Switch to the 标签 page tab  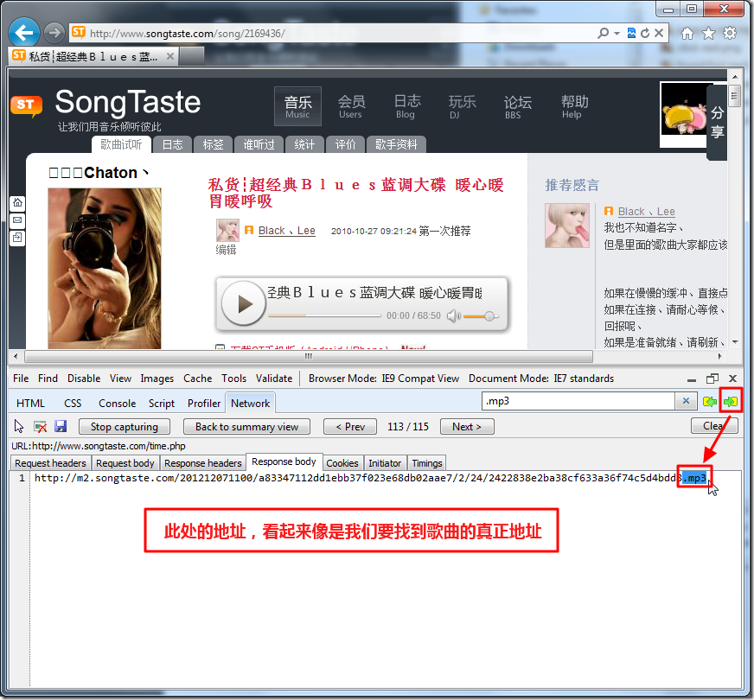click(213, 144)
